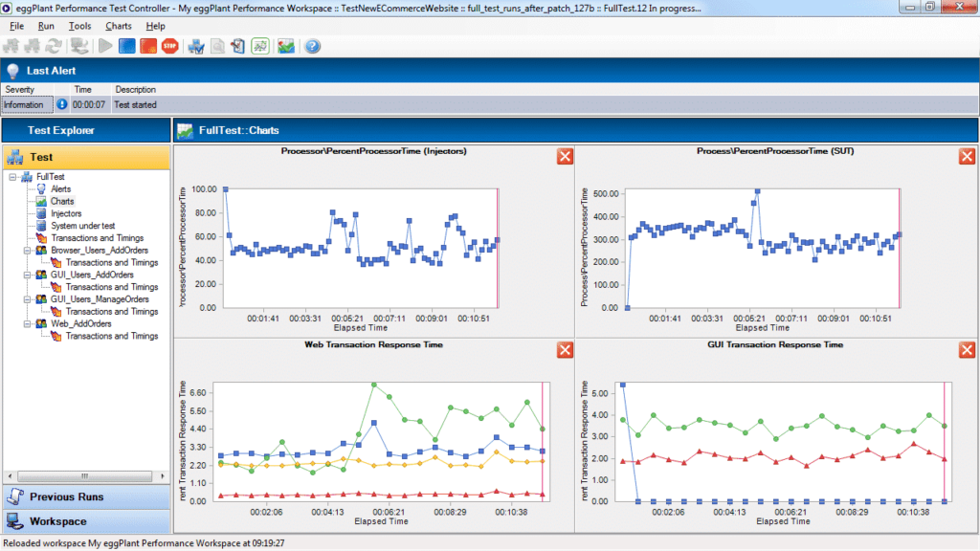
Task: Click users icon beside Browser_Users_AddOrders
Action: coord(41,250)
